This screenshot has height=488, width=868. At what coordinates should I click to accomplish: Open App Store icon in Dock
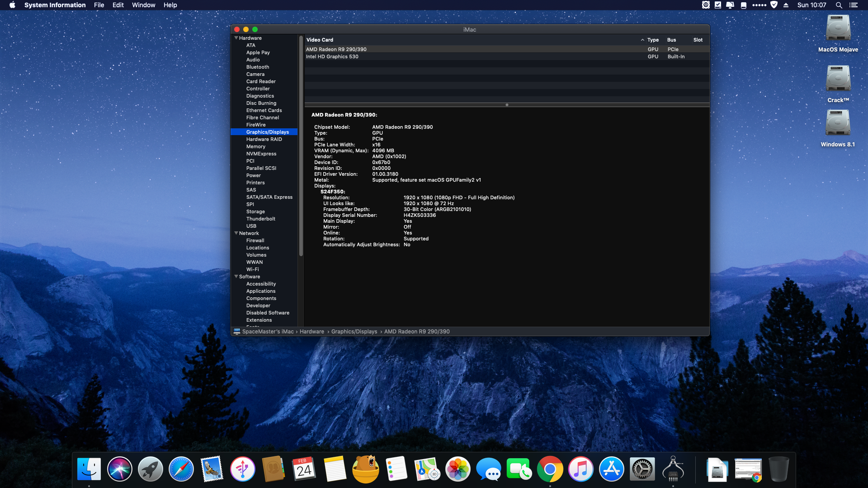[x=612, y=469]
